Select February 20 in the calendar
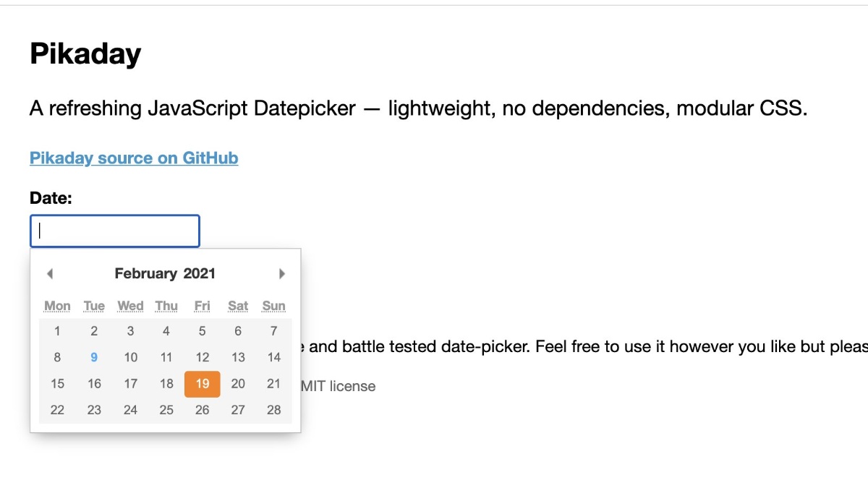Image resolution: width=868 pixels, height=488 pixels. (x=238, y=384)
